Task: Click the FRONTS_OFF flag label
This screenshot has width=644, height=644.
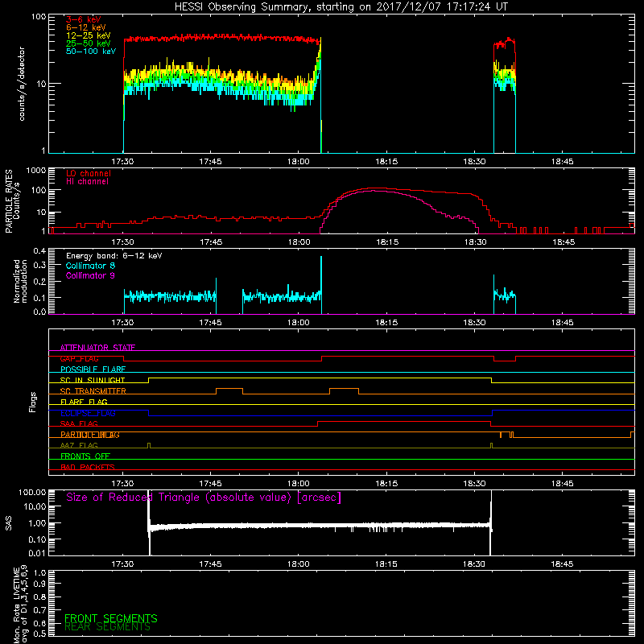Action: pyautogui.click(x=85, y=456)
